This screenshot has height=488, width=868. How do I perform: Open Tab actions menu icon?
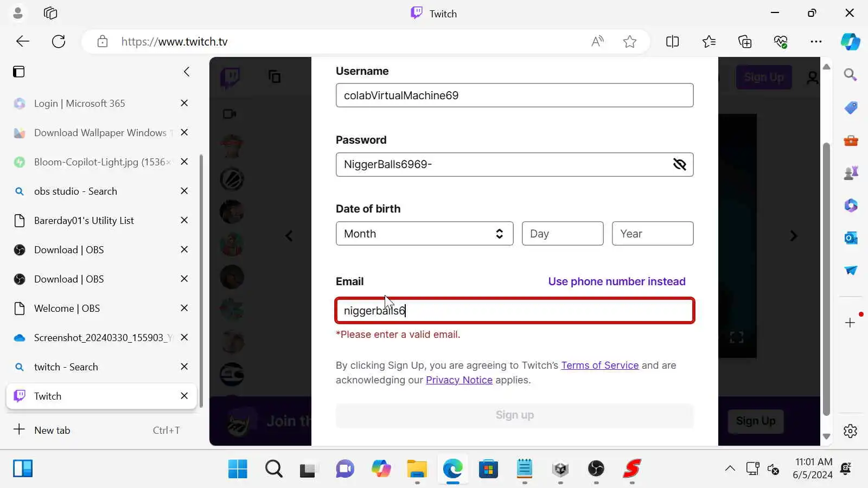19,72
